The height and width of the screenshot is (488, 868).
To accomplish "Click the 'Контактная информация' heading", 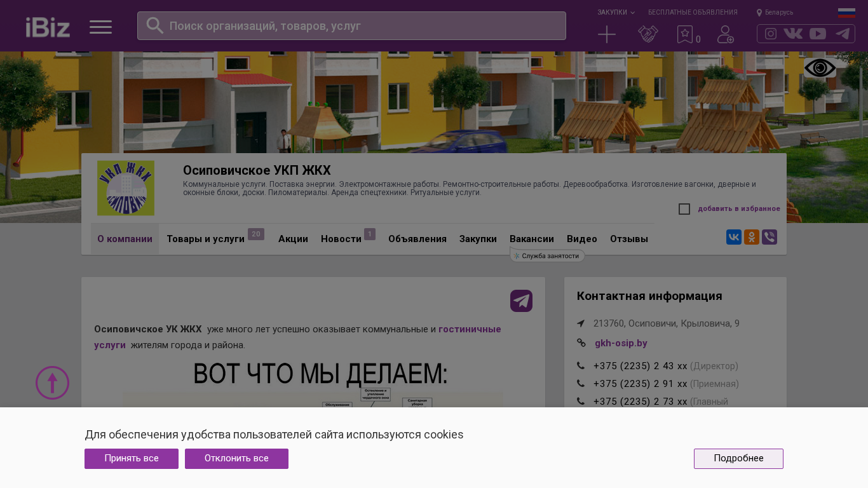I will [649, 296].
